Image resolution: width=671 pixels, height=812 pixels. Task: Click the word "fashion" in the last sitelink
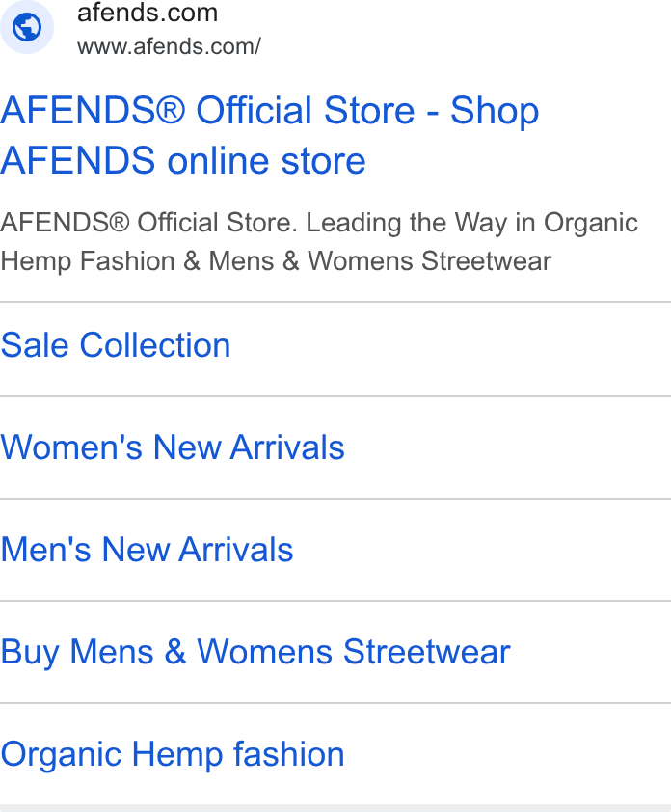click(x=289, y=754)
